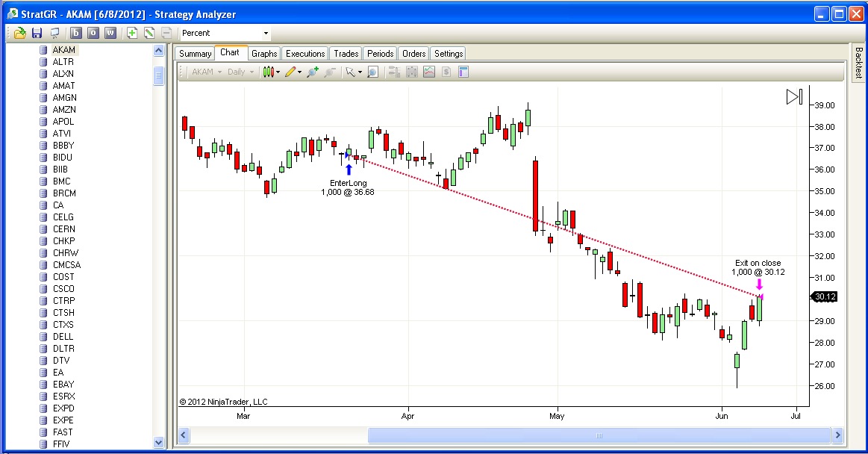
Task: Click the candlestick chart style icon
Action: pyautogui.click(x=268, y=72)
